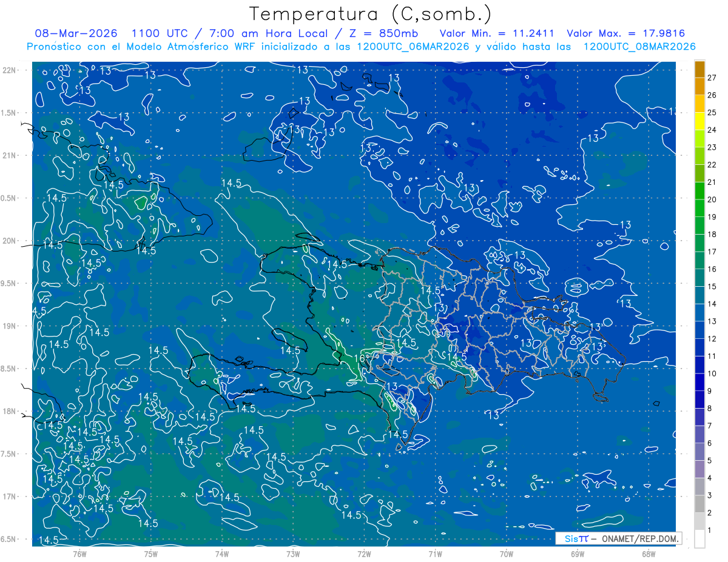
Task: Click legend value 8
Action: [709, 408]
